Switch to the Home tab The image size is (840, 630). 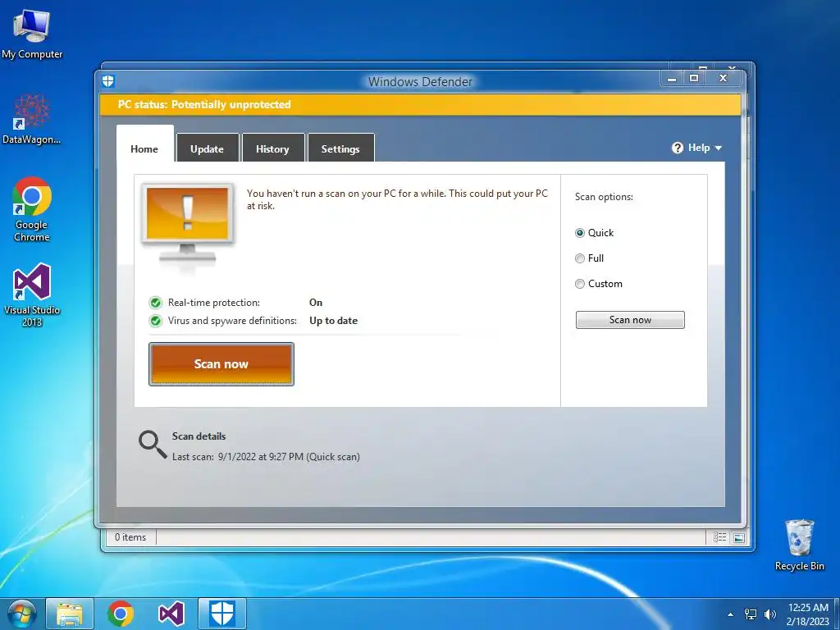click(144, 149)
